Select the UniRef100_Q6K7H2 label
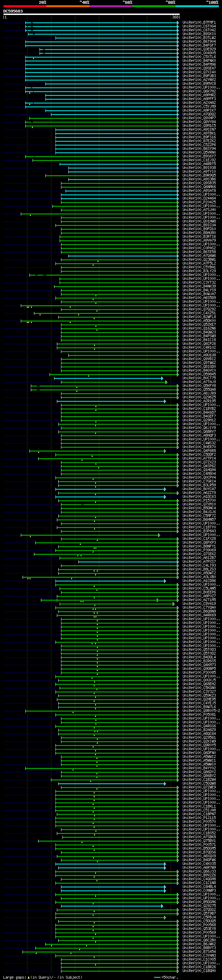 (199, 91)
